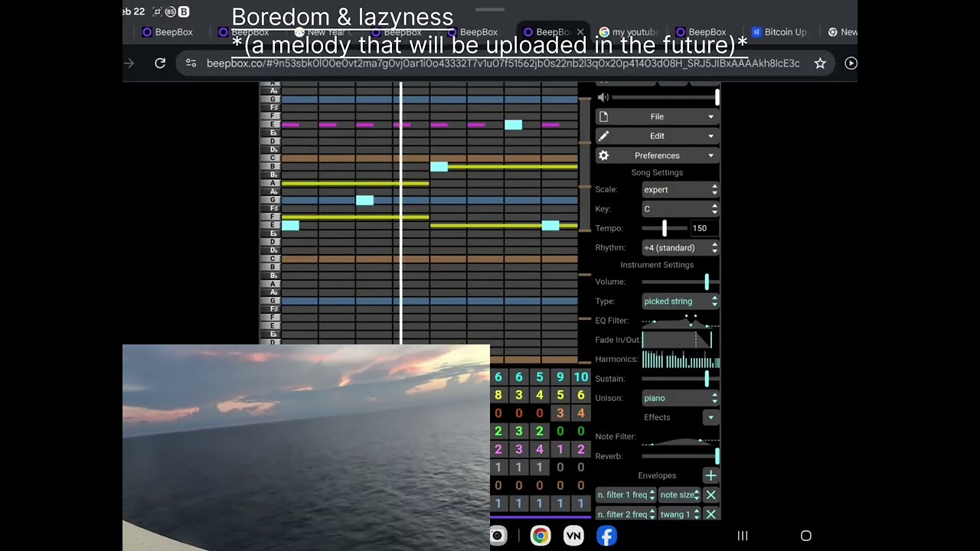Screen dimensions: 980x551
Task: Click cyan note on the B row
Action: point(439,166)
